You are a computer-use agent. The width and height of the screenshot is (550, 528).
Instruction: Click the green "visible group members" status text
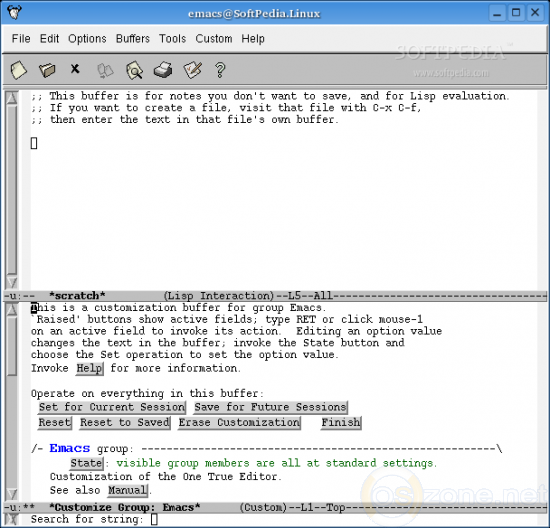276,463
